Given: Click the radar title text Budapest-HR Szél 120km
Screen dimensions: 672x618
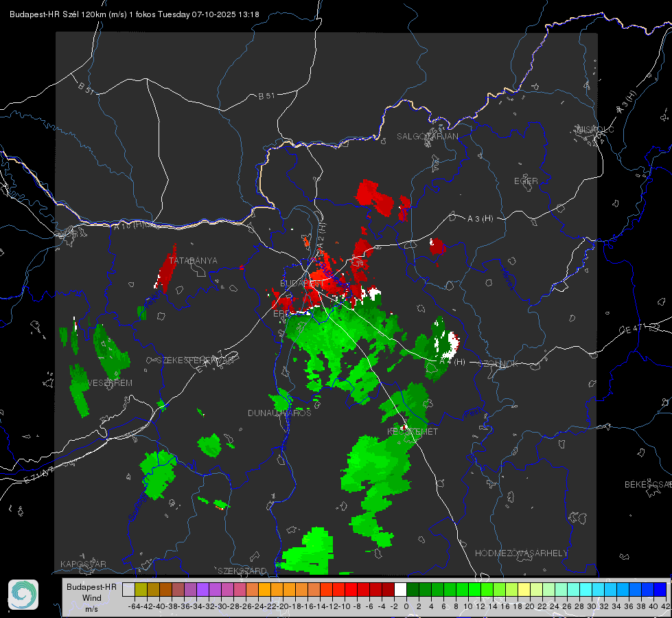Looking at the screenshot, I should (x=58, y=14).
